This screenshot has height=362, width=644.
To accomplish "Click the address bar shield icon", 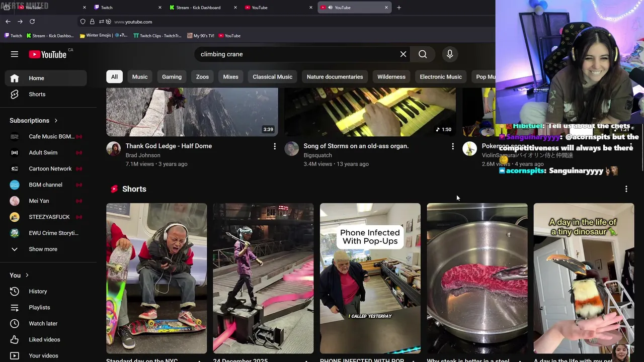I will pos(83,22).
